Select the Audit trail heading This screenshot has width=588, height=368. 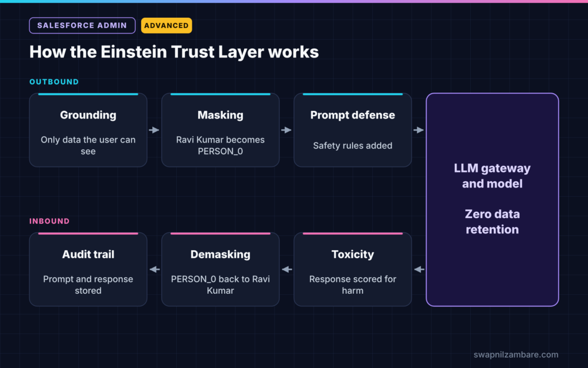[x=88, y=254]
